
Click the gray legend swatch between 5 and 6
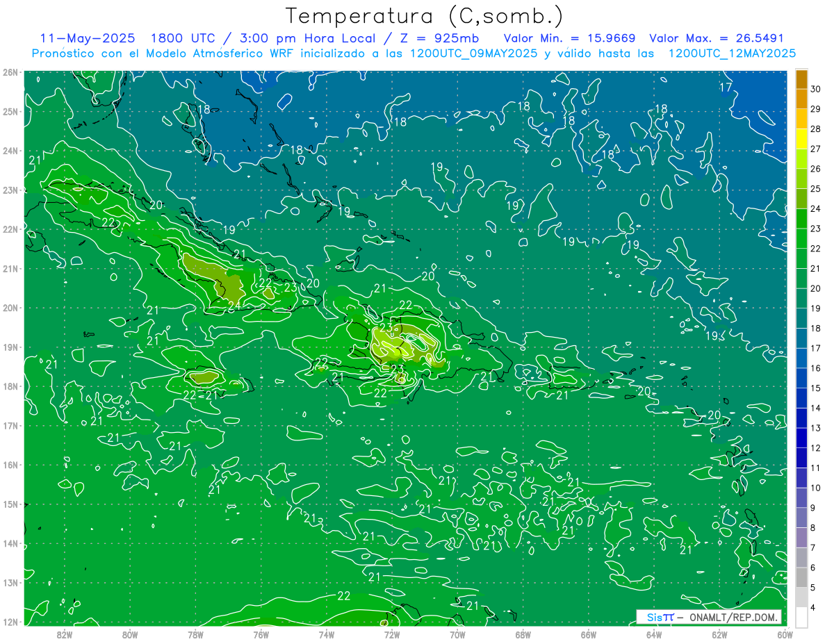(801, 577)
